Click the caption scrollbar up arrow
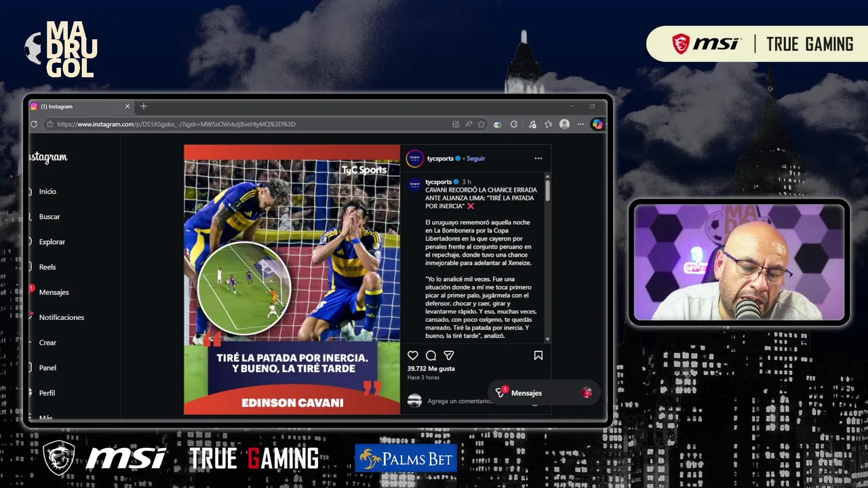 [x=547, y=176]
